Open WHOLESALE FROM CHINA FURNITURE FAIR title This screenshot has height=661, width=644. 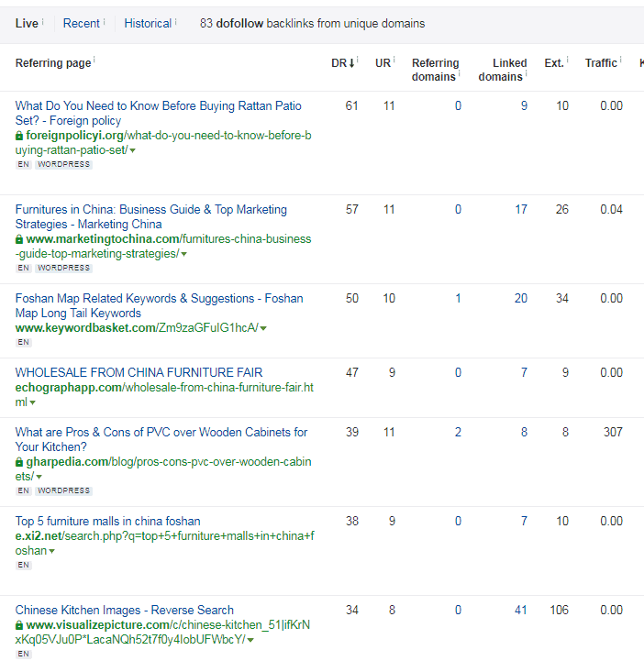(139, 372)
